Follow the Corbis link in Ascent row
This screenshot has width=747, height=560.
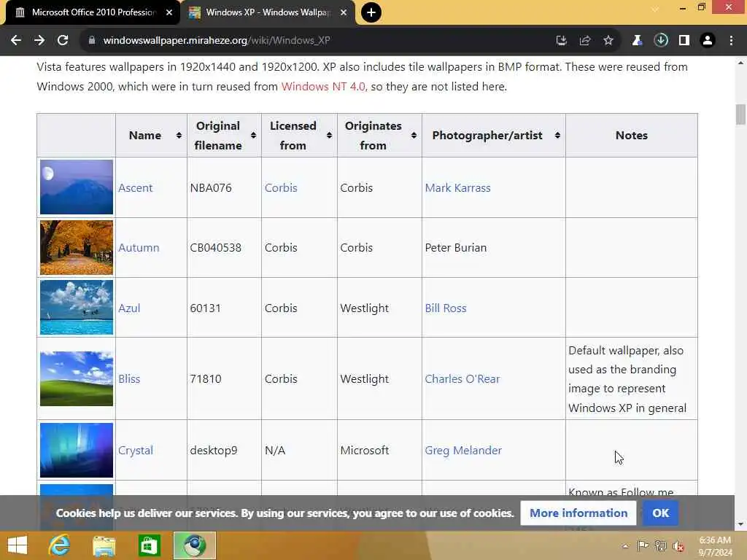click(x=281, y=187)
